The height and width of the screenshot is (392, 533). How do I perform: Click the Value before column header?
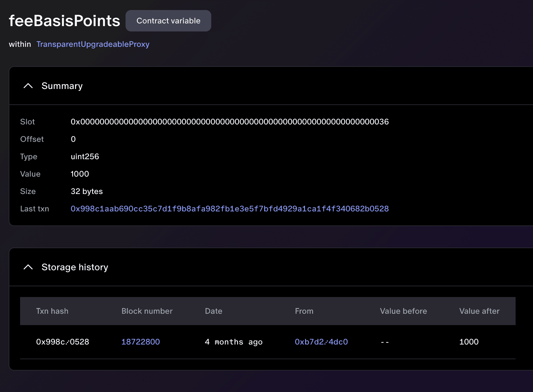coord(403,311)
